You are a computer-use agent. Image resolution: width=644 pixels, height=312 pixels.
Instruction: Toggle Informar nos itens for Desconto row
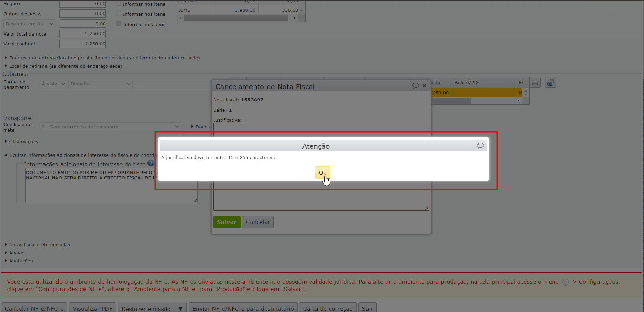[119, 24]
